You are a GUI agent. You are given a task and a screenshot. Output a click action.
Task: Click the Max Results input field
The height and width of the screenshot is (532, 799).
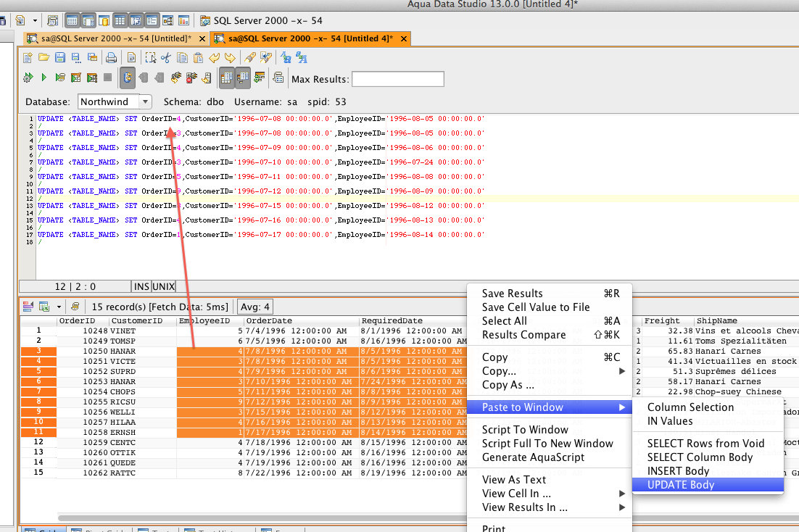397,79
